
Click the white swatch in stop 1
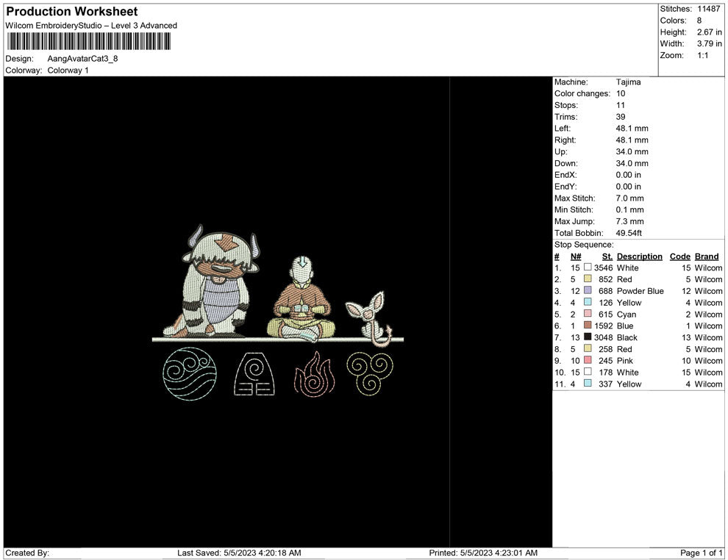[x=588, y=268]
